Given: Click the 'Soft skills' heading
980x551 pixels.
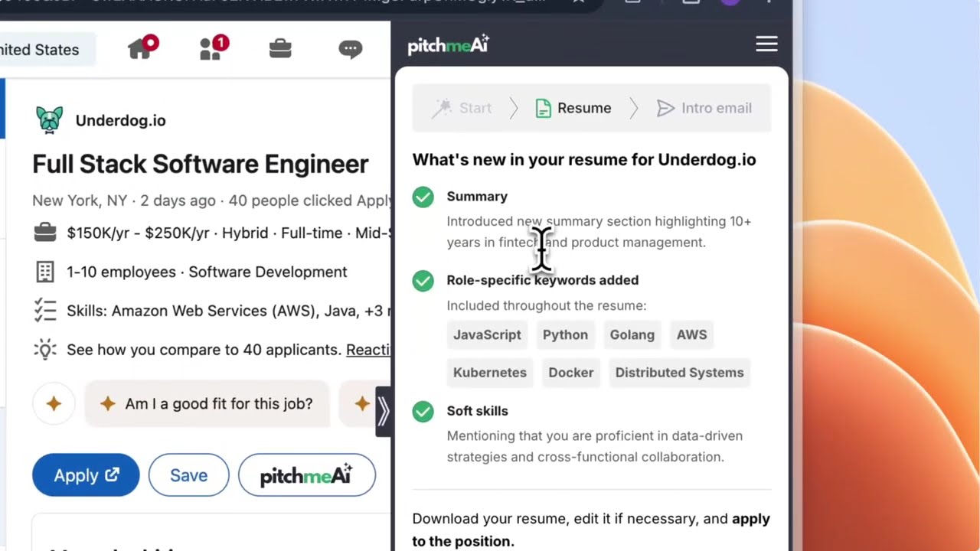Looking at the screenshot, I should pyautogui.click(x=477, y=411).
